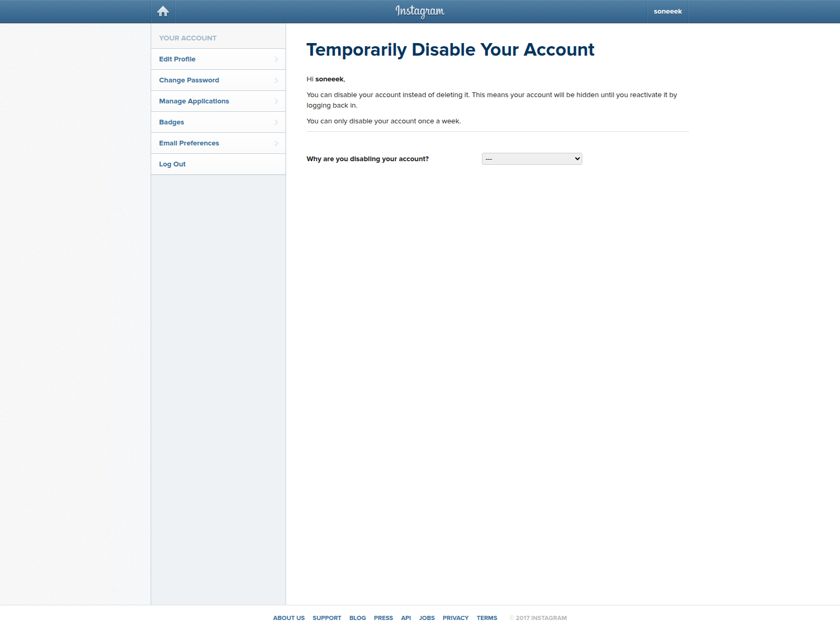View the Jobs footer link
This screenshot has height=630, width=840.
(427, 618)
